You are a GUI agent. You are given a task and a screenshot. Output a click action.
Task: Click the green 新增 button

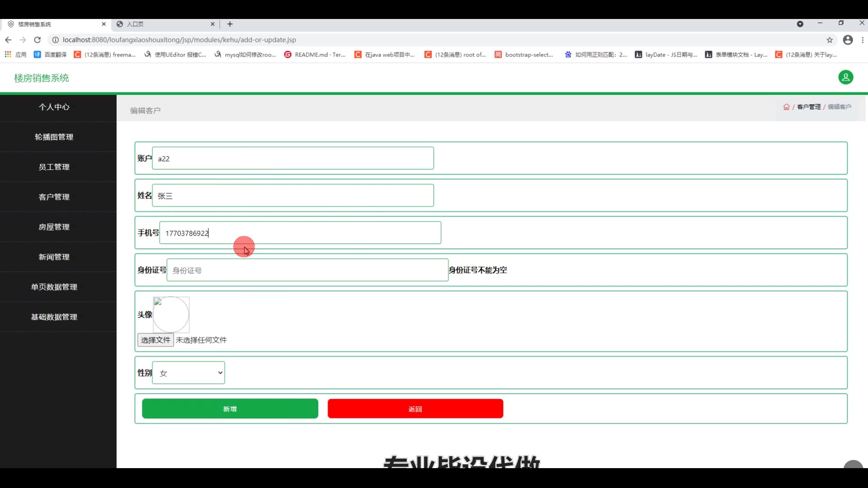click(x=230, y=408)
